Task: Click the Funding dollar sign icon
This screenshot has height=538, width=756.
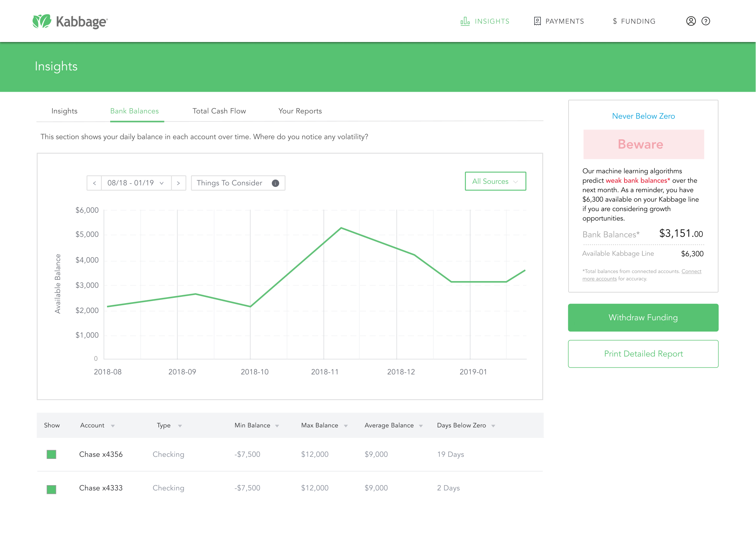Action: (615, 21)
